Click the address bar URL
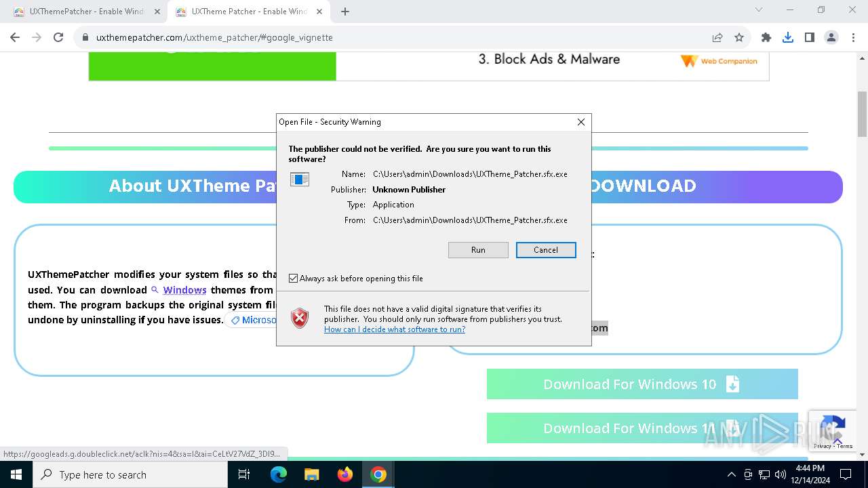Screen dimensions: 868x488 [214, 37]
